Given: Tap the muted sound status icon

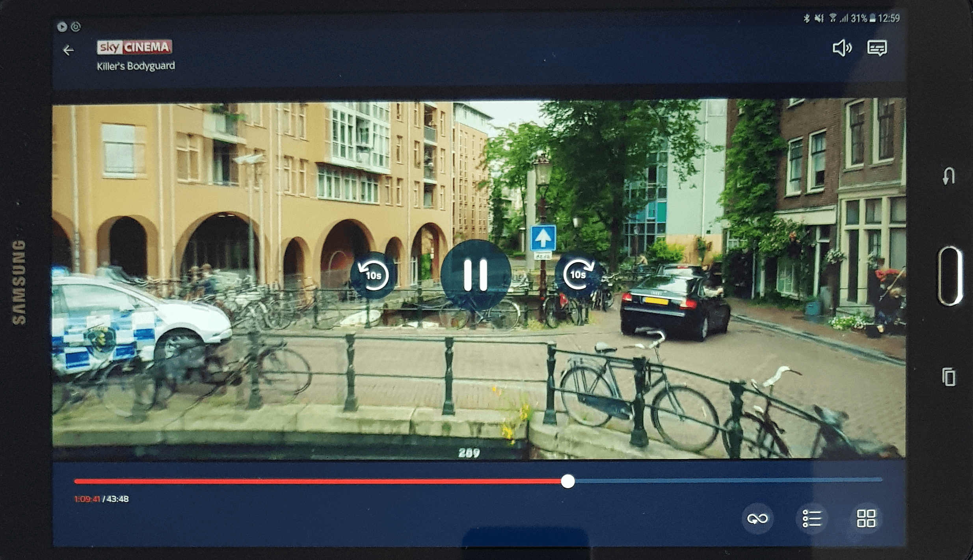Looking at the screenshot, I should coord(819,18).
